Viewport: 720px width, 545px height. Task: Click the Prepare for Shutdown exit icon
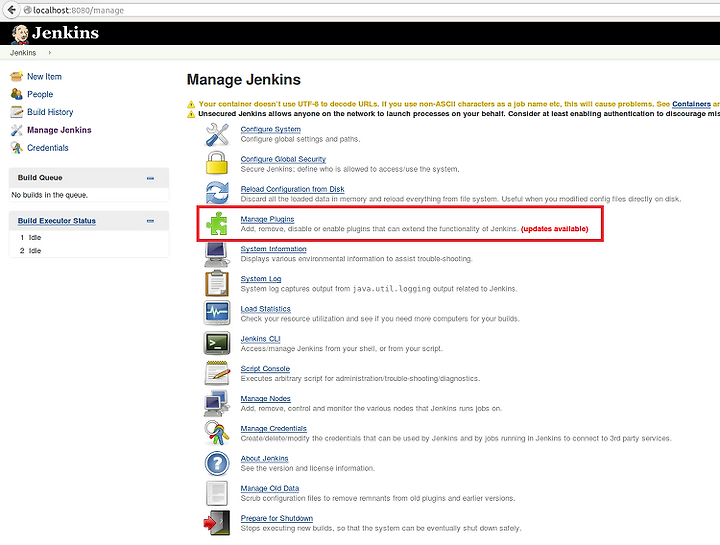click(x=217, y=523)
